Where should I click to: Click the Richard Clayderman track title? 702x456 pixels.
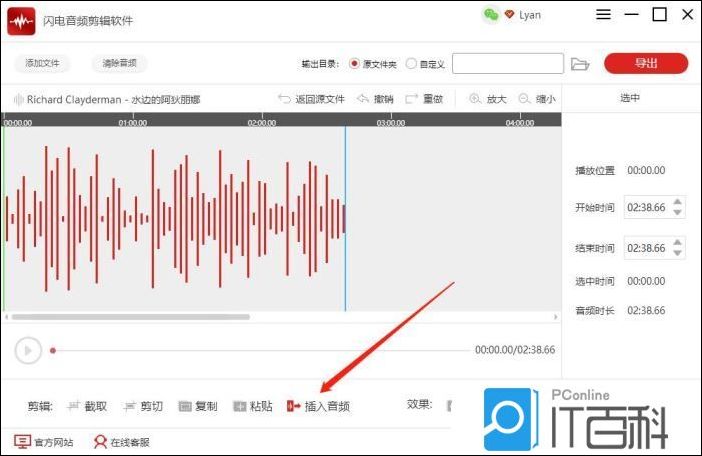pyautogui.click(x=113, y=99)
